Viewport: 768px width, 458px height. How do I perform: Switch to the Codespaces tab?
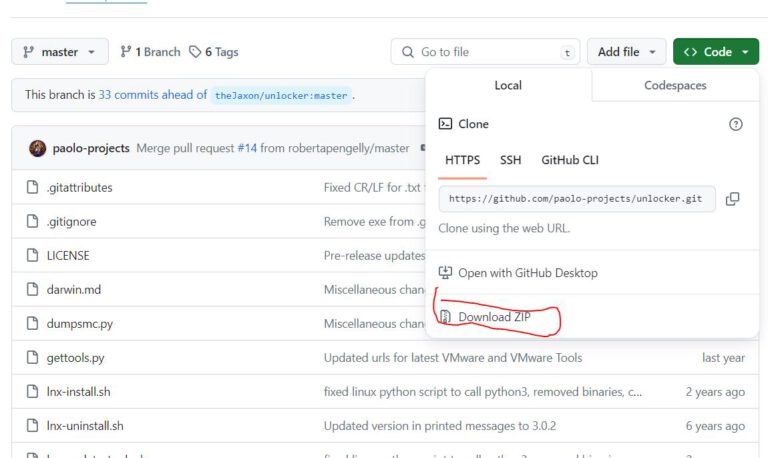[675, 85]
